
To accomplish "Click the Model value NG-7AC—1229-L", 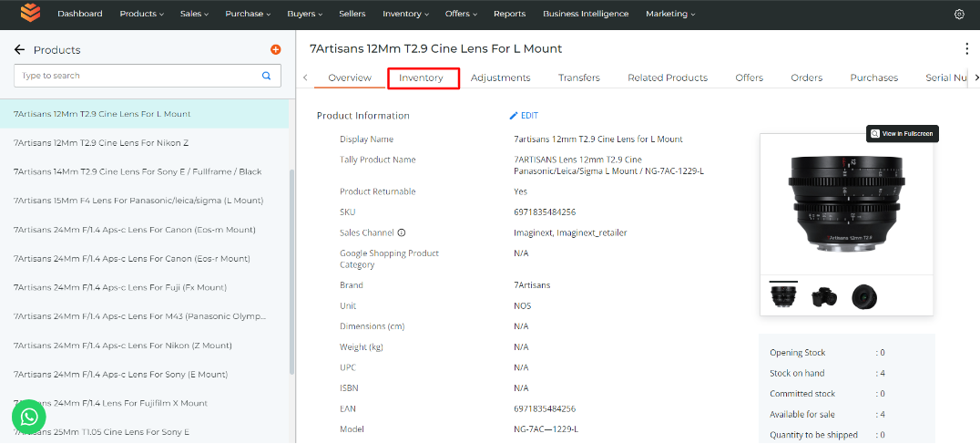I will pyautogui.click(x=546, y=429).
